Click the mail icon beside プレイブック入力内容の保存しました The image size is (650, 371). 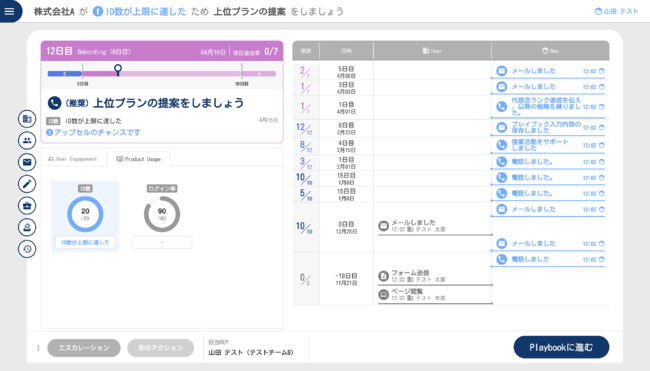(502, 127)
